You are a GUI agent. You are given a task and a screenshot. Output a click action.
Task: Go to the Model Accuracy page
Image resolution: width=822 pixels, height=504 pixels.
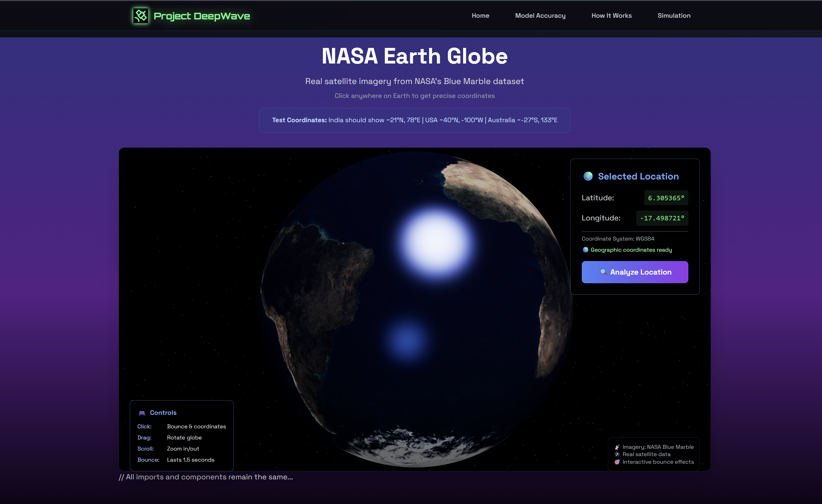pyautogui.click(x=540, y=16)
